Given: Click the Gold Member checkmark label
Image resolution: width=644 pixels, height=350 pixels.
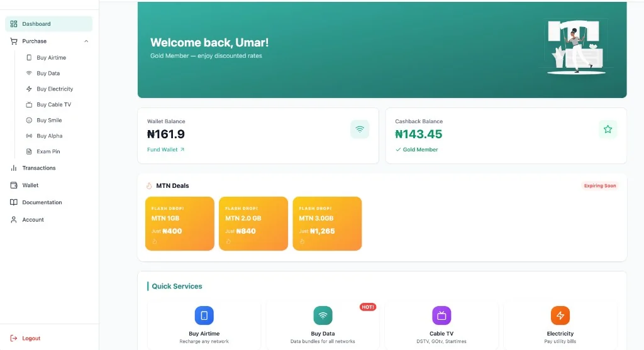Looking at the screenshot, I should point(416,150).
